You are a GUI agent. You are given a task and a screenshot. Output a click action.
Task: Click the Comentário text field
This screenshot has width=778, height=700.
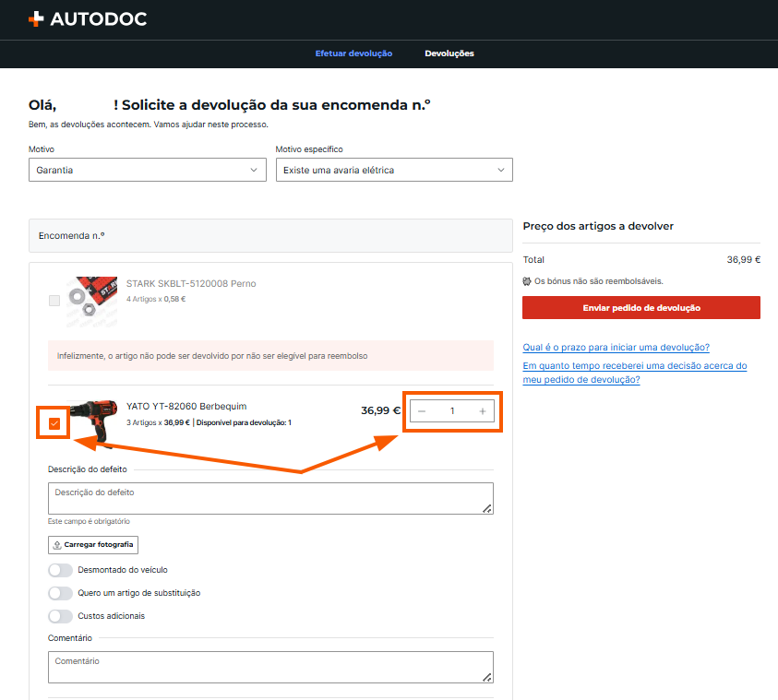pyautogui.click(x=270, y=667)
